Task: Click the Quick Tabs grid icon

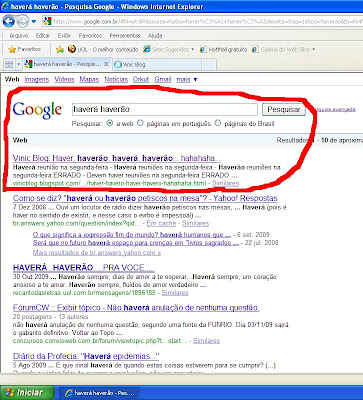Action: coord(9,64)
